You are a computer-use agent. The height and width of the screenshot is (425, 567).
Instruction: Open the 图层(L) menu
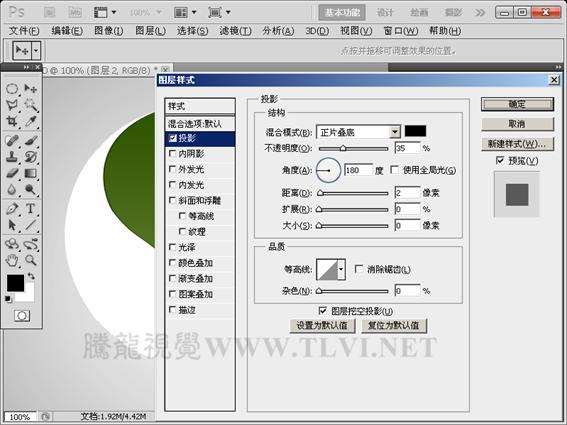pyautogui.click(x=150, y=31)
